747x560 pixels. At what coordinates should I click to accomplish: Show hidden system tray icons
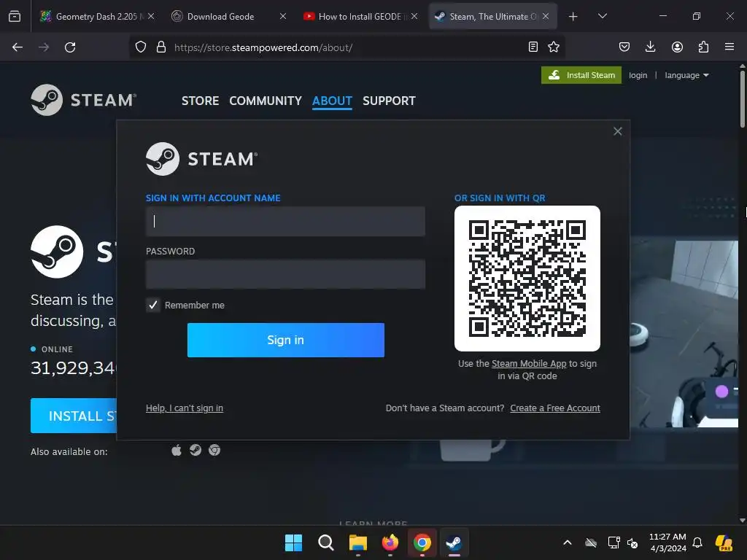tap(568, 542)
